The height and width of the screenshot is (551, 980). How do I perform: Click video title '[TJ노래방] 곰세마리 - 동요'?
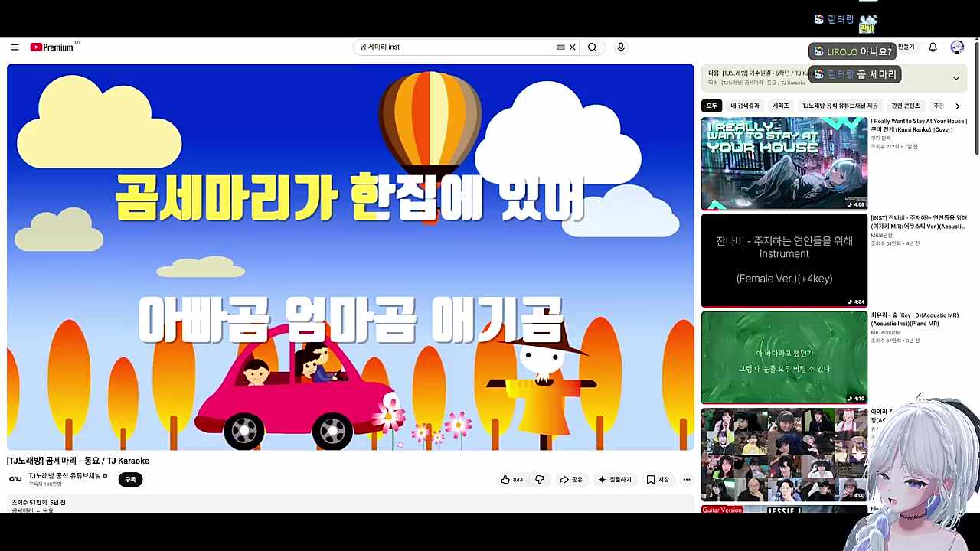coord(78,461)
